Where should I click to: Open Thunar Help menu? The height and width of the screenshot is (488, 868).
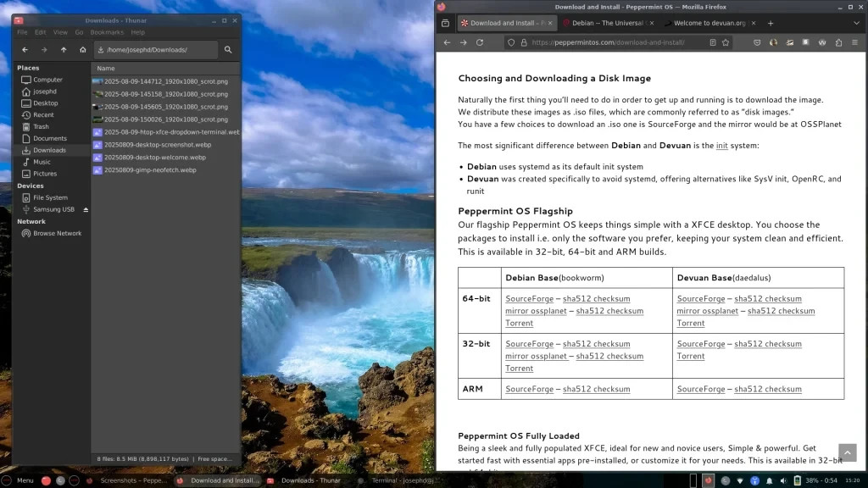tap(138, 33)
